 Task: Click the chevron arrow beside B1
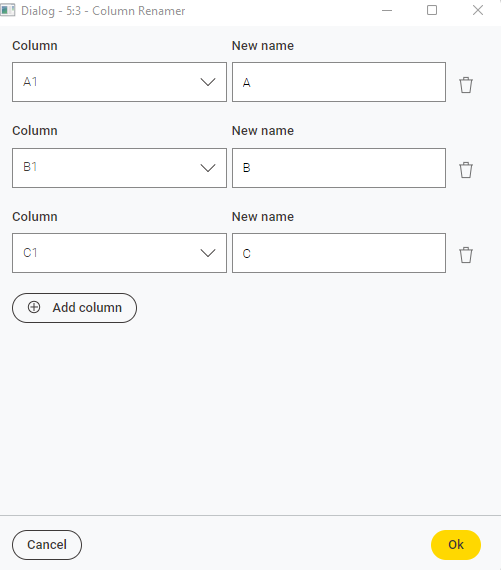208,168
